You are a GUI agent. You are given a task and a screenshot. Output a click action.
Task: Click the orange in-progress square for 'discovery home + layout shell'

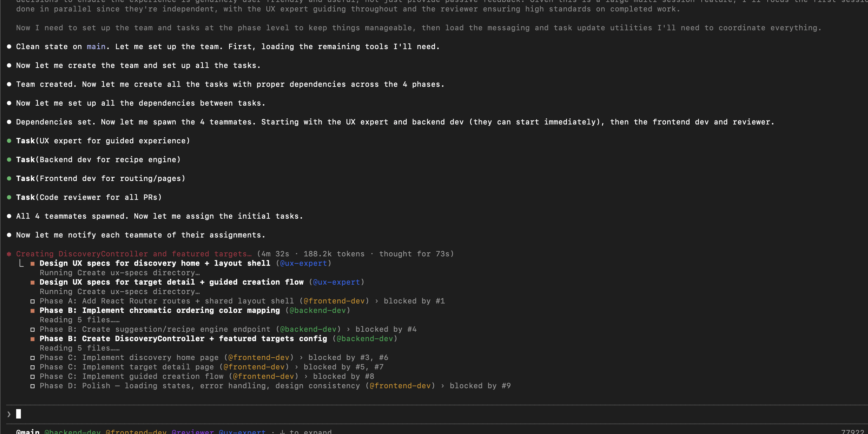coord(33,264)
